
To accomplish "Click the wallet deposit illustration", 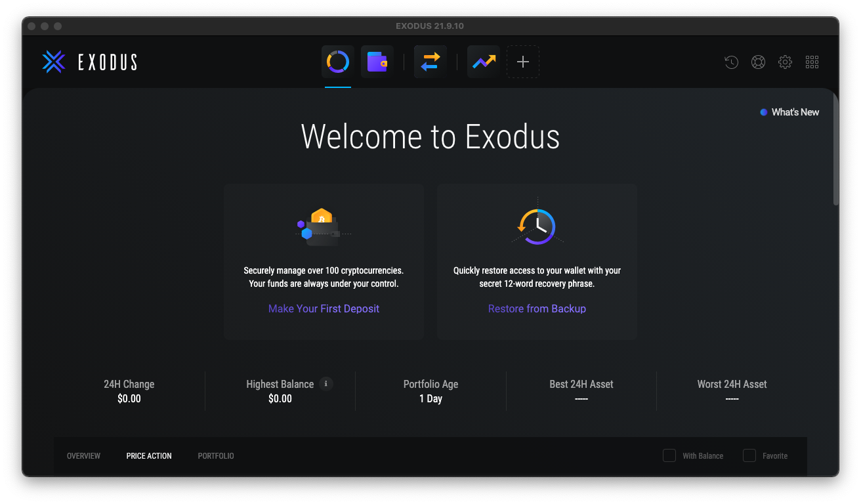I will click(323, 227).
